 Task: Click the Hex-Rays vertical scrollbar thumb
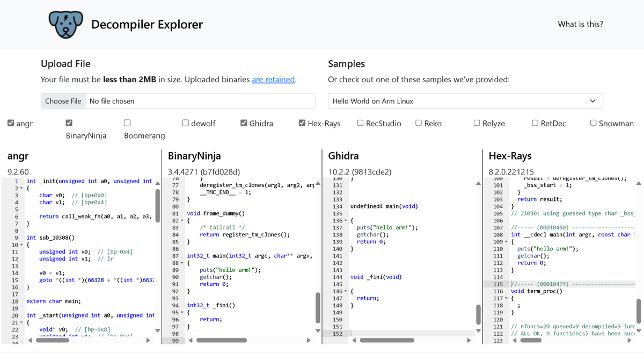click(x=639, y=312)
